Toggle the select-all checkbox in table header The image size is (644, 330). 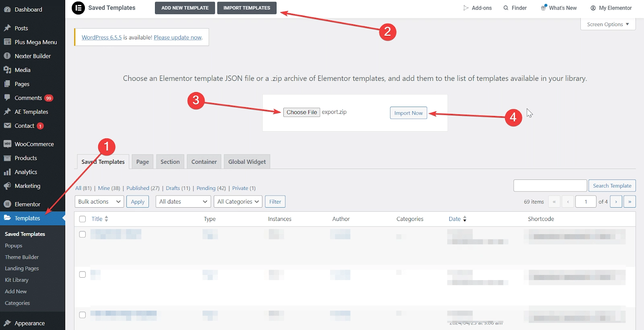[83, 219]
